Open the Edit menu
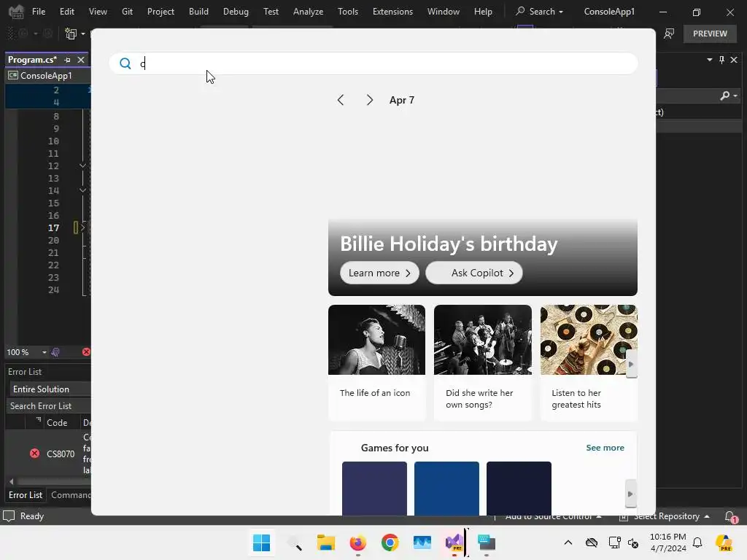This screenshot has width=747, height=560. (x=66, y=12)
